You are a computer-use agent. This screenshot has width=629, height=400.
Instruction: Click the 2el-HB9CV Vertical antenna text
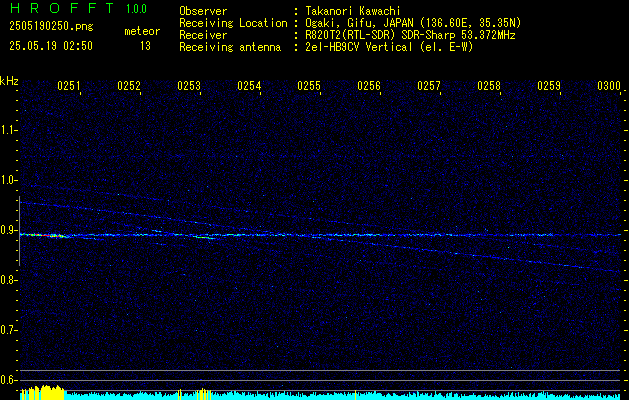pyautogui.click(x=389, y=47)
